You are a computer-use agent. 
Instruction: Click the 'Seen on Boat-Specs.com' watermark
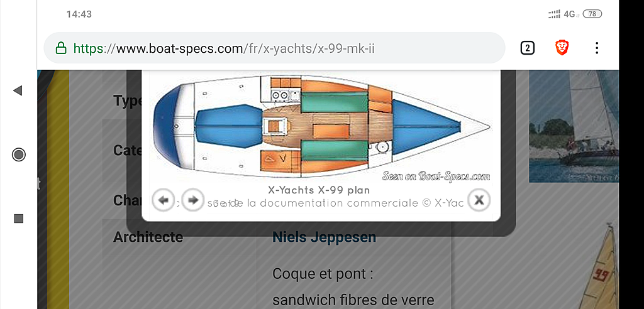(436, 176)
